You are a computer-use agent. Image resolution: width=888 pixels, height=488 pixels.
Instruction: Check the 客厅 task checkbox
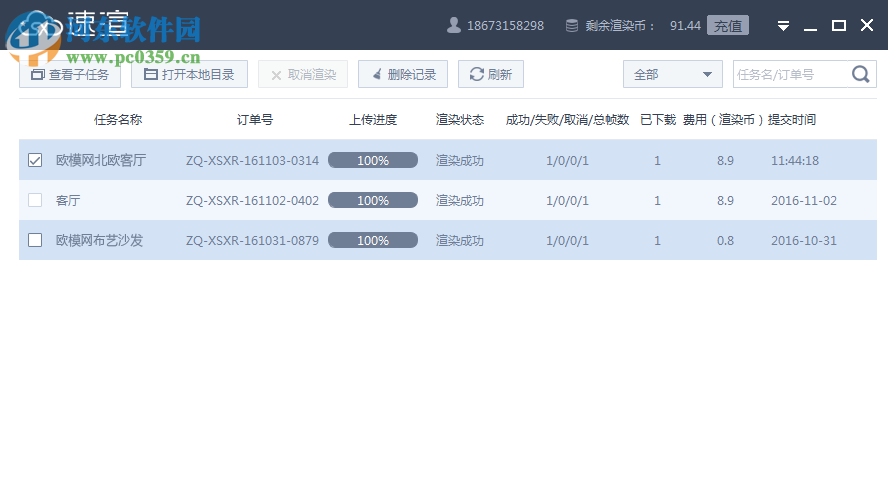click(x=35, y=200)
